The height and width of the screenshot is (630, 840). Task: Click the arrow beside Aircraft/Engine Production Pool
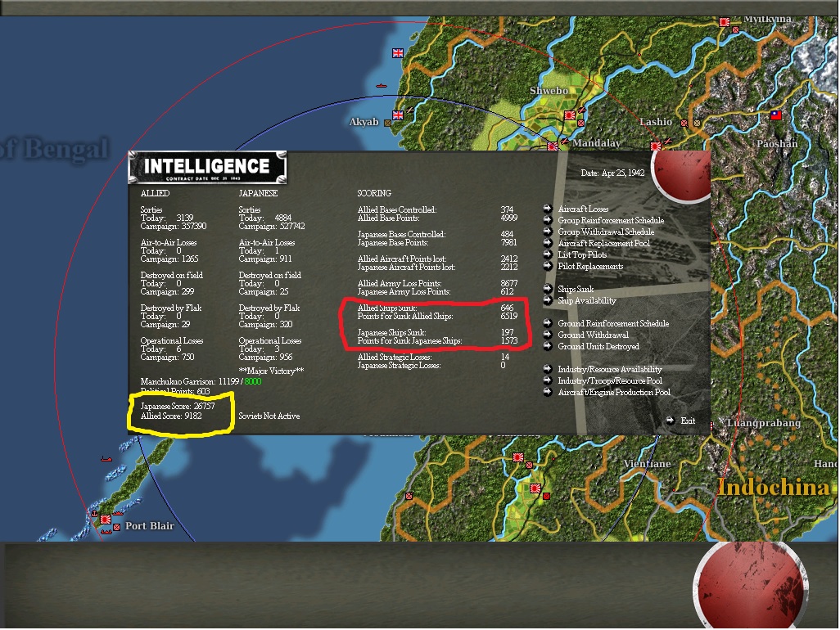click(548, 392)
